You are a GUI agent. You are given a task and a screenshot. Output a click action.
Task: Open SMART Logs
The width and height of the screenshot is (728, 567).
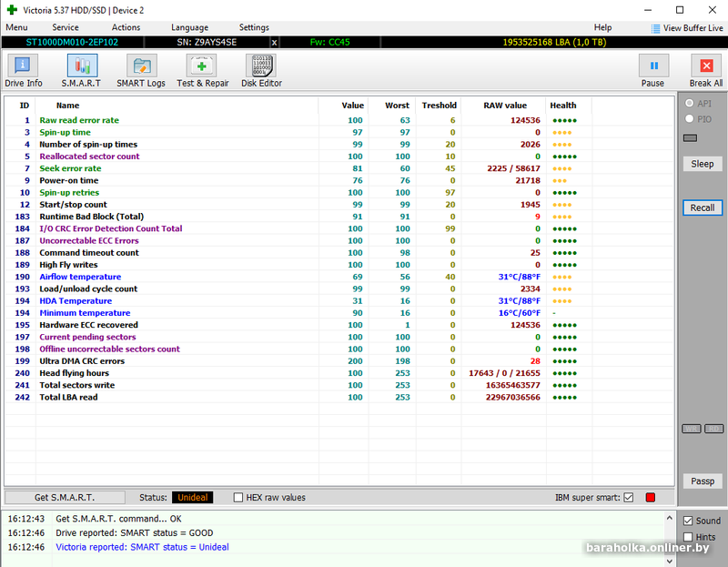(x=141, y=71)
